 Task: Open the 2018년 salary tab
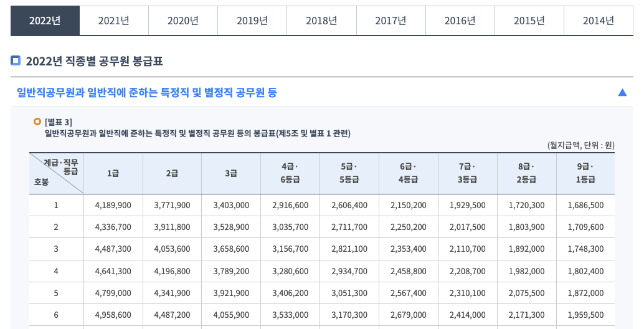click(321, 21)
